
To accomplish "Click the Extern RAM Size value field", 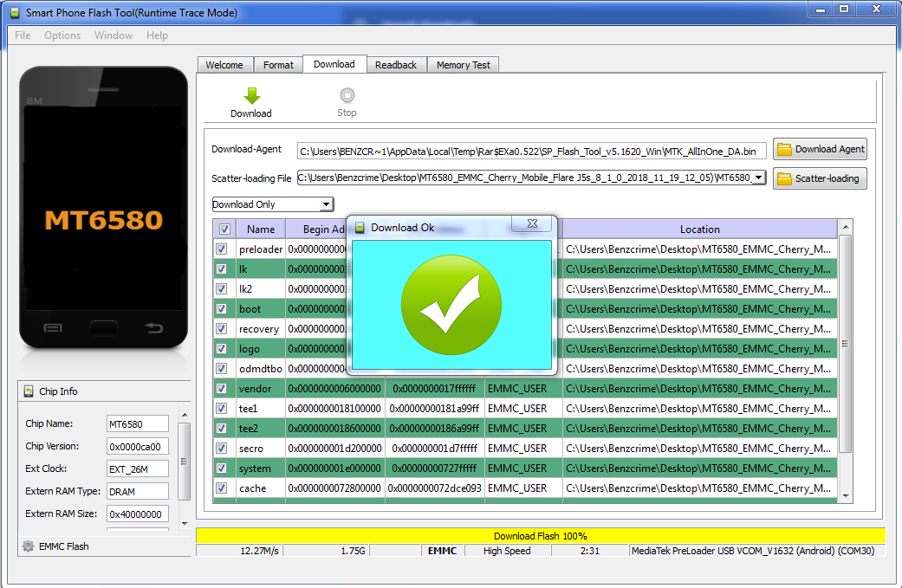I will [138, 514].
